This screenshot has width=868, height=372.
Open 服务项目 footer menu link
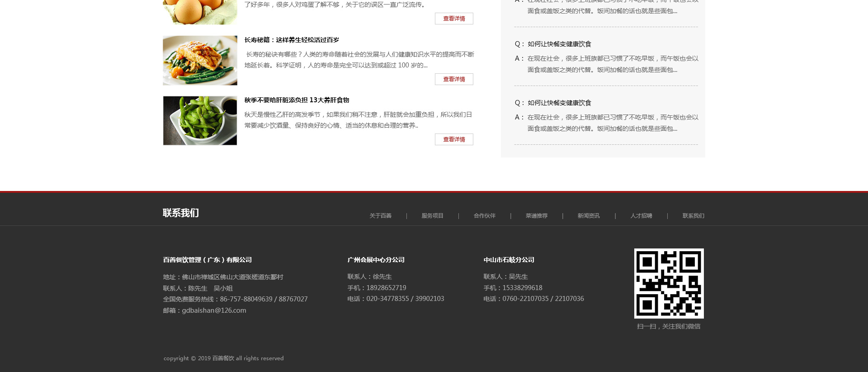click(x=432, y=216)
